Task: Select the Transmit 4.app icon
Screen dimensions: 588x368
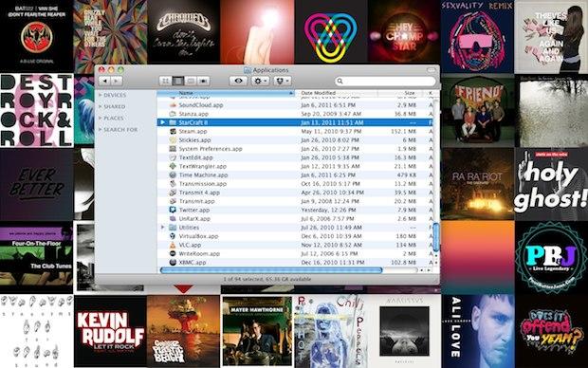Action: (x=173, y=193)
